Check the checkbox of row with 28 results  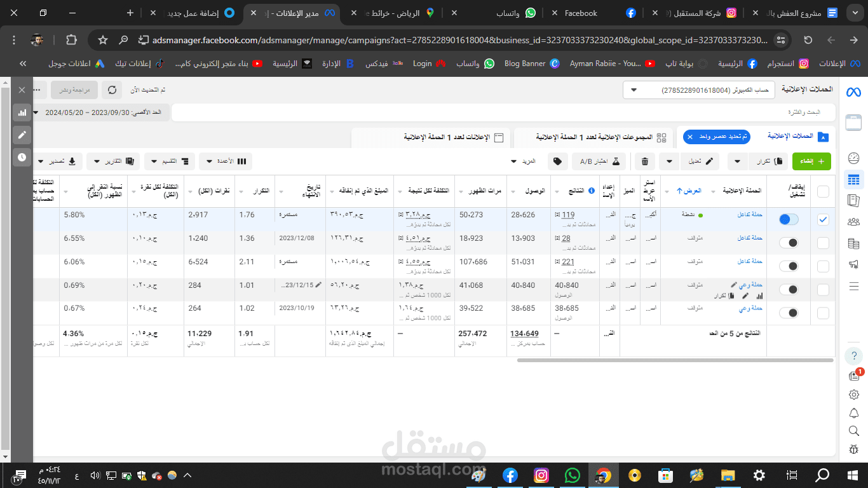click(x=823, y=243)
